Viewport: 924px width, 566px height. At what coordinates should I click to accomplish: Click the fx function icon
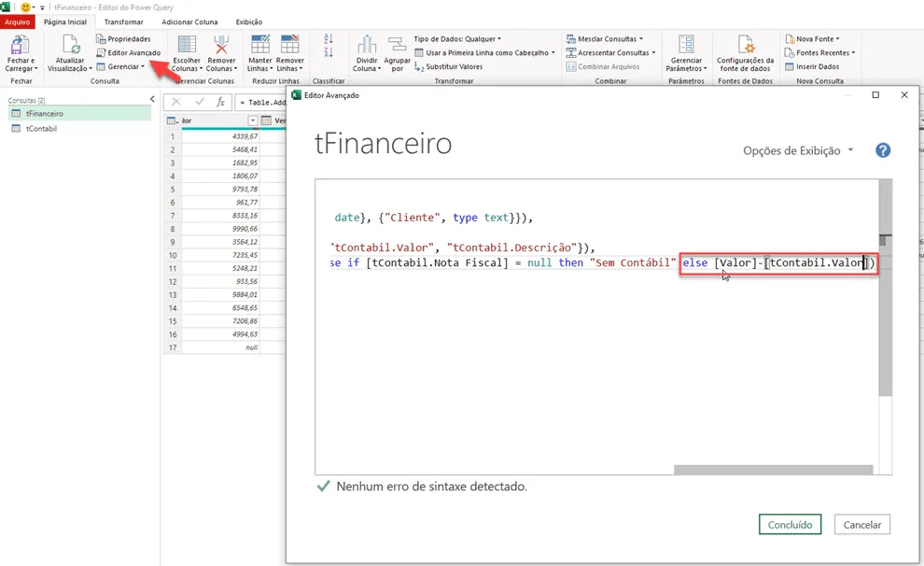pos(220,102)
